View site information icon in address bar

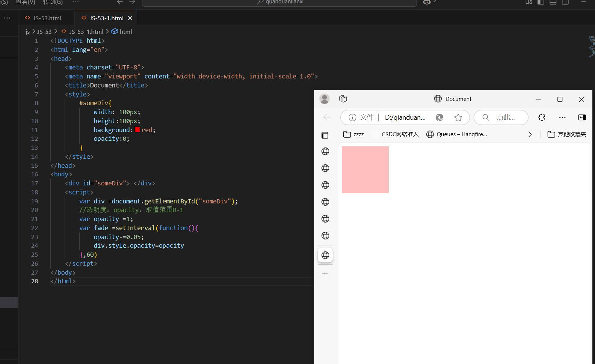352,117
